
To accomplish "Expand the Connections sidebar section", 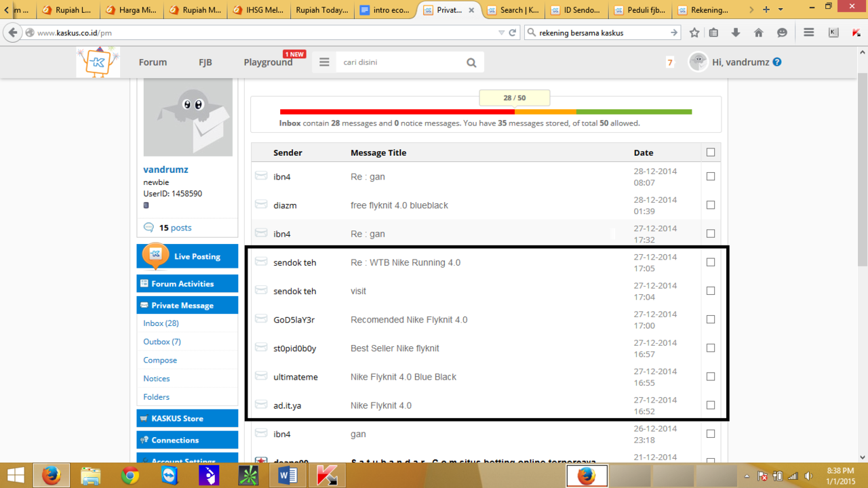I will (x=187, y=440).
